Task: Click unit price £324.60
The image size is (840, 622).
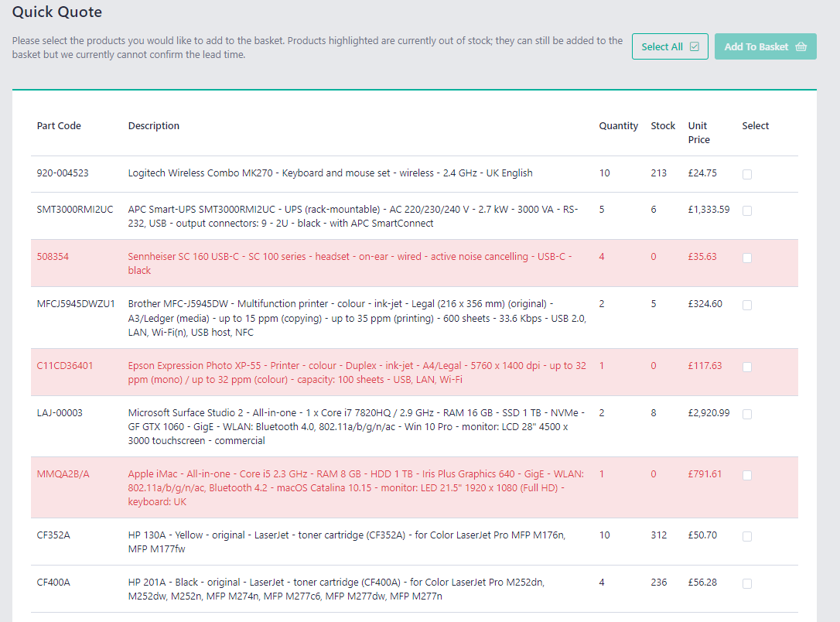Action: click(x=705, y=304)
